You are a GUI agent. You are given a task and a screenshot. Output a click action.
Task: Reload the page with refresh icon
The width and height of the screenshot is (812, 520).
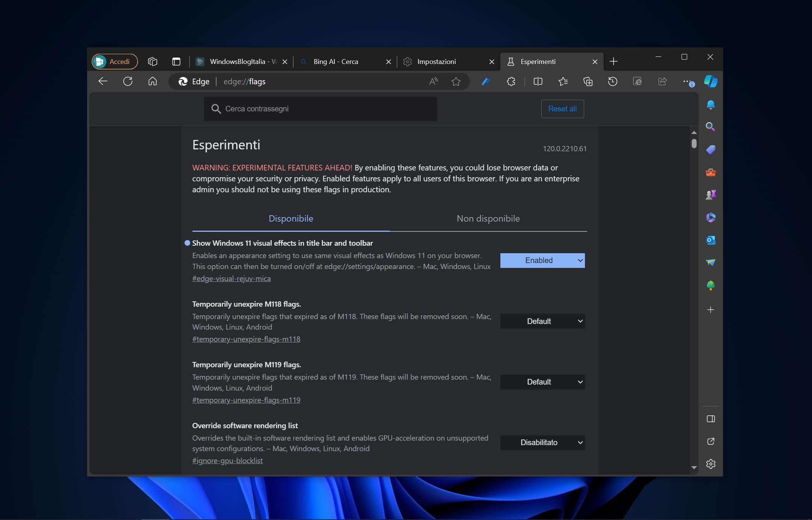click(128, 81)
